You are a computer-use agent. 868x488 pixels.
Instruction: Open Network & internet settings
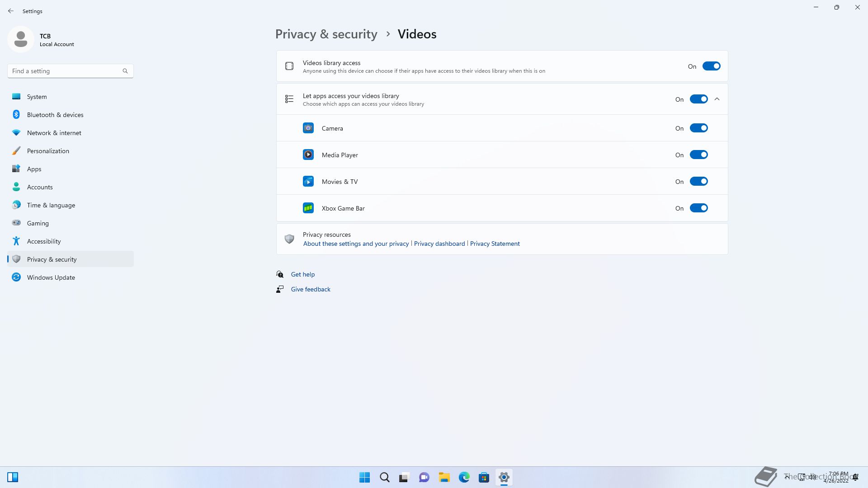(71, 133)
